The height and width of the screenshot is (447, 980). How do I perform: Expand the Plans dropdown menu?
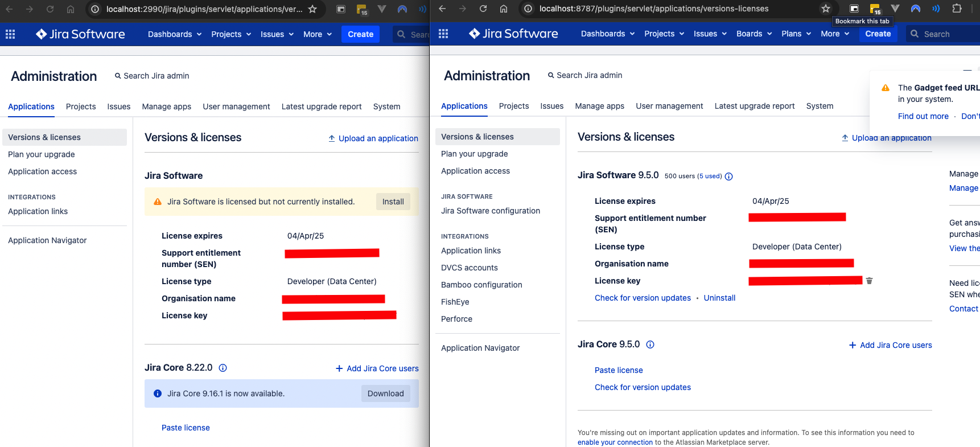tap(796, 34)
